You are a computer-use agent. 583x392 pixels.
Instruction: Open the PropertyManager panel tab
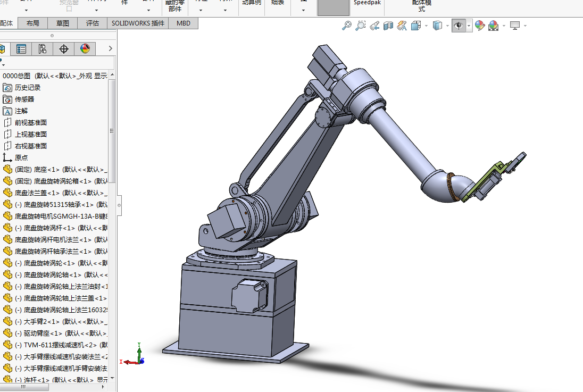[x=21, y=49]
